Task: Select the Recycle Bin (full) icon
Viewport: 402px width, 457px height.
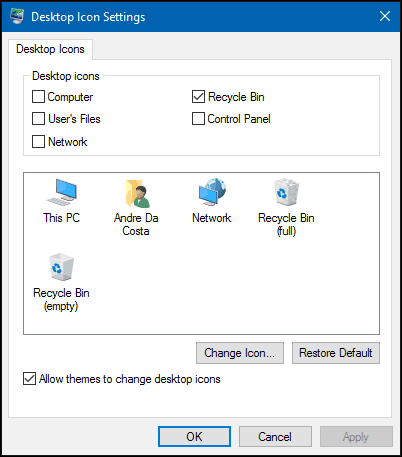Action: click(x=286, y=192)
